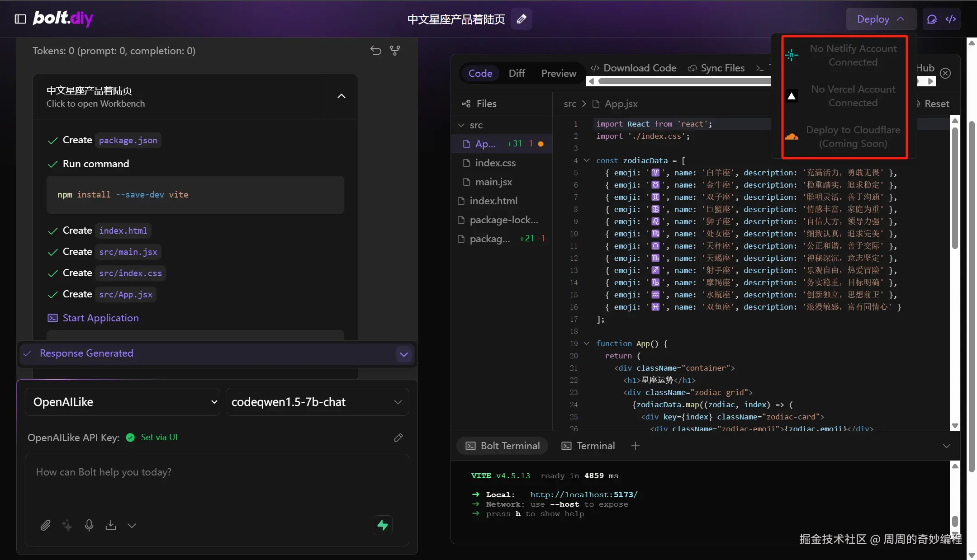
Task: Edit the OpenAILike API key pencil
Action: pos(398,438)
